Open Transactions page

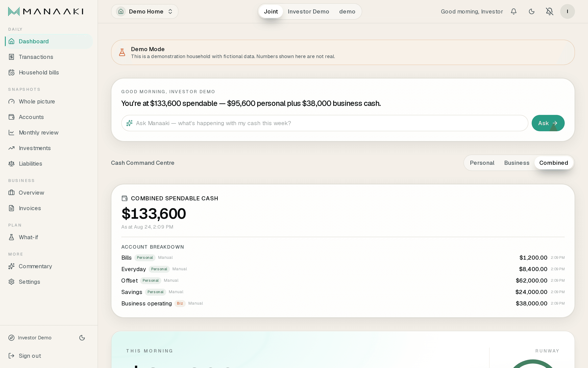49,57
